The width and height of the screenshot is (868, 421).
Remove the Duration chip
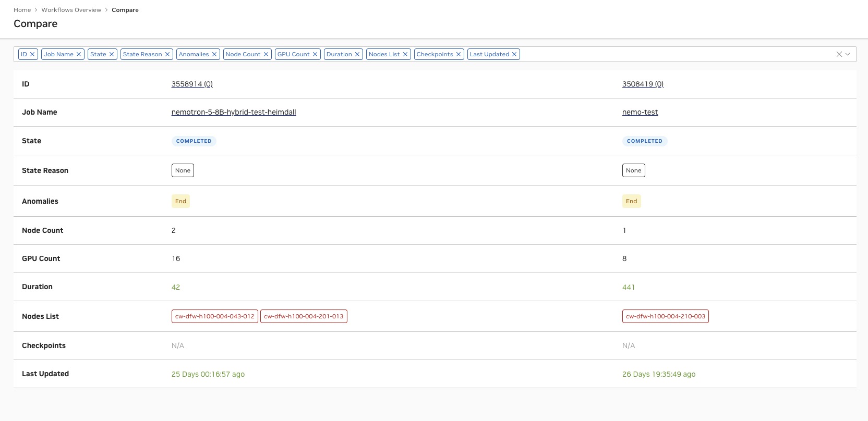coord(357,54)
